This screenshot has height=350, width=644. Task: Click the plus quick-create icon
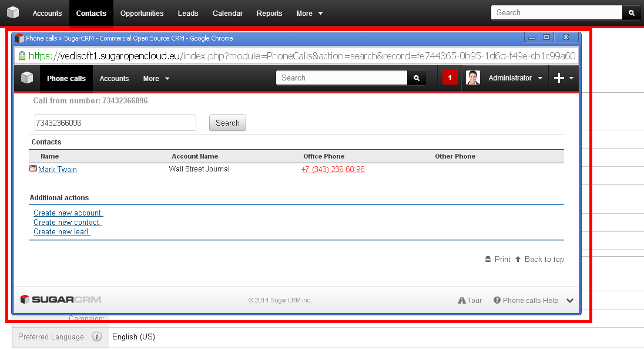559,78
